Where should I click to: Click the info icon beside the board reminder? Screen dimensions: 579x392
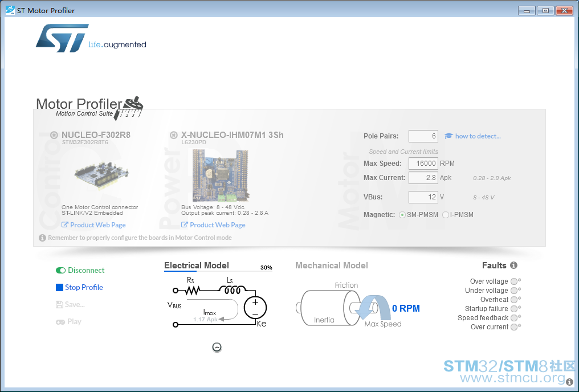[x=43, y=238]
